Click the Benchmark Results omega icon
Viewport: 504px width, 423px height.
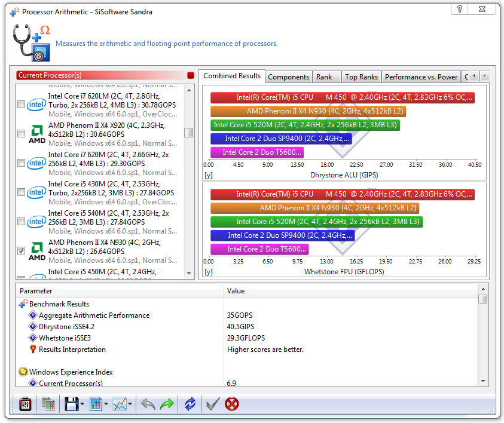23,304
